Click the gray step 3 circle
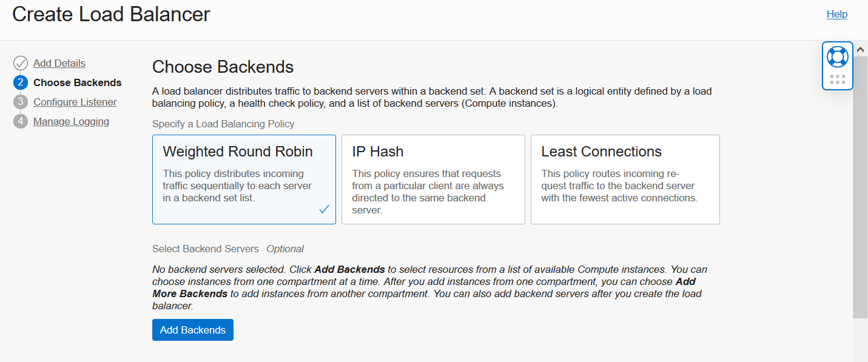 pos(20,101)
